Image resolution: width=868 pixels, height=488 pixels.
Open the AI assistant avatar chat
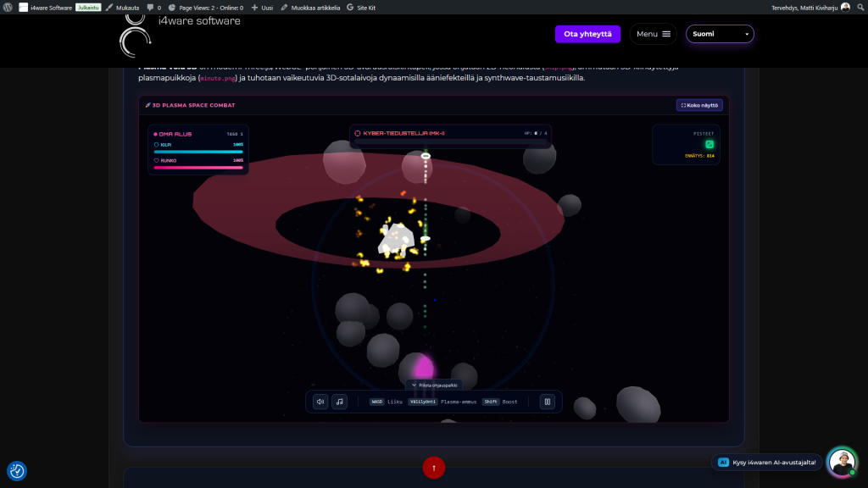pyautogui.click(x=842, y=462)
